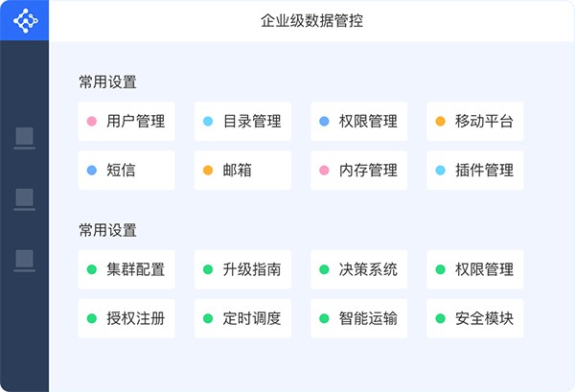Open the third sidebar icon

click(25, 259)
